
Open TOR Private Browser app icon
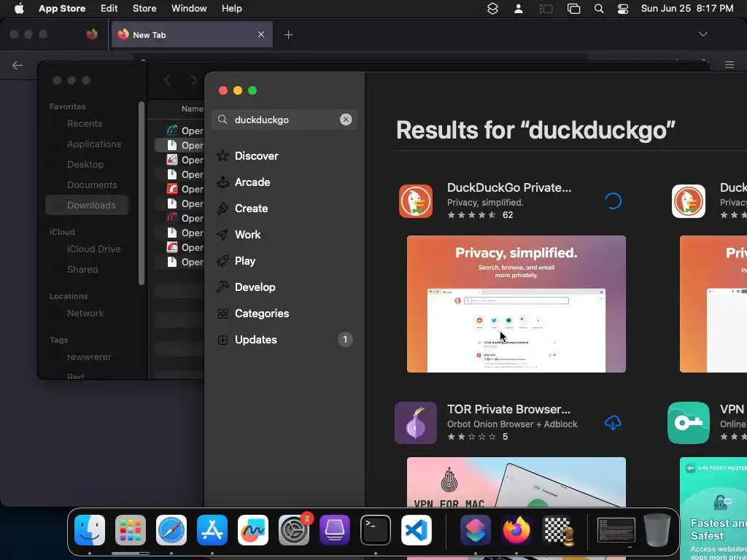tap(415, 423)
